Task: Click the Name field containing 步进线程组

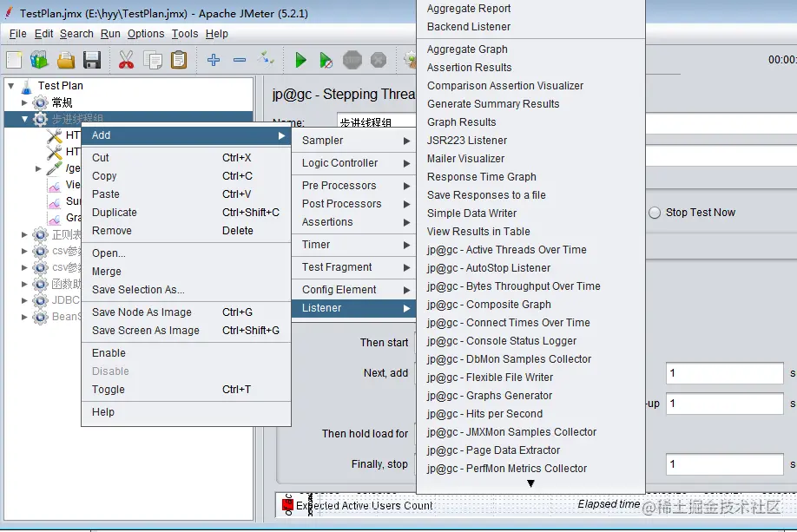Action: click(x=376, y=122)
